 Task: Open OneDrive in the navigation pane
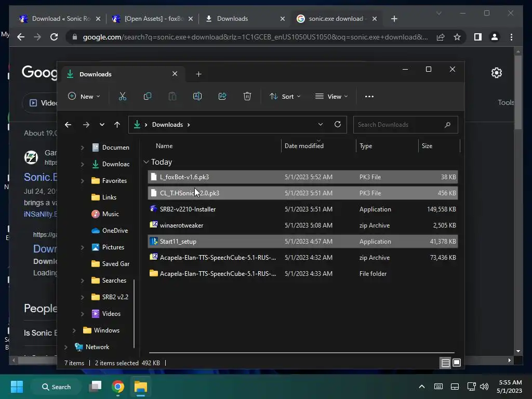point(110,231)
